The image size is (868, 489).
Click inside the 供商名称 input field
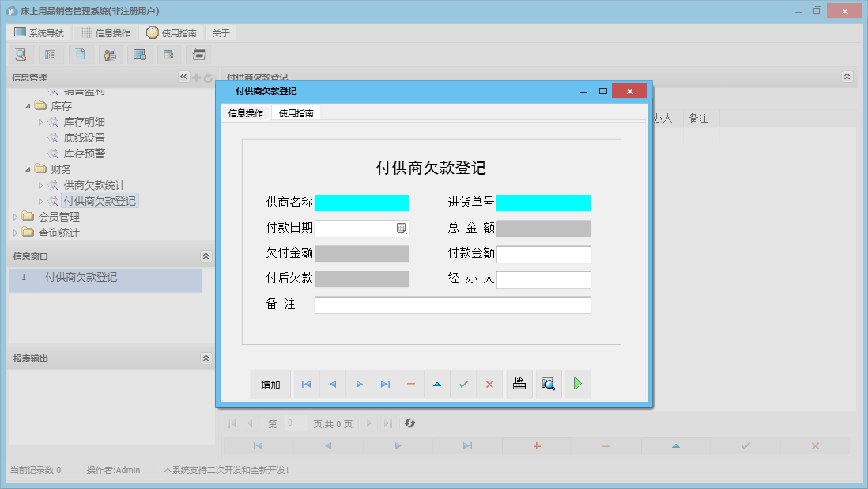[x=362, y=203]
